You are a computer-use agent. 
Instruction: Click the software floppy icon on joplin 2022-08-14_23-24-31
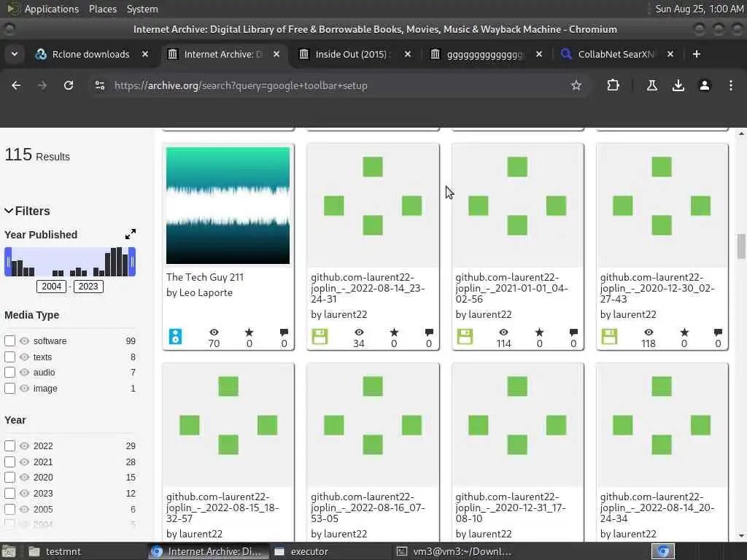(x=320, y=336)
